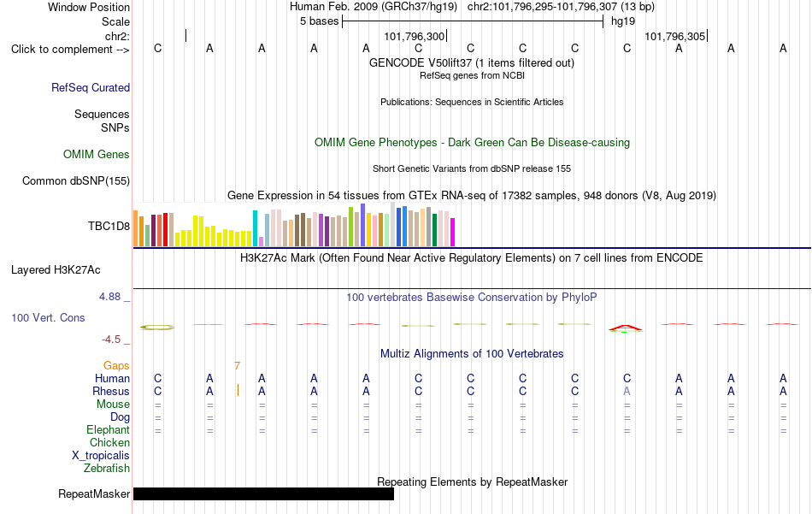Image resolution: width=812 pixels, height=514 pixels.
Task: Select the Mouse alignment row label
Action: click(x=114, y=405)
